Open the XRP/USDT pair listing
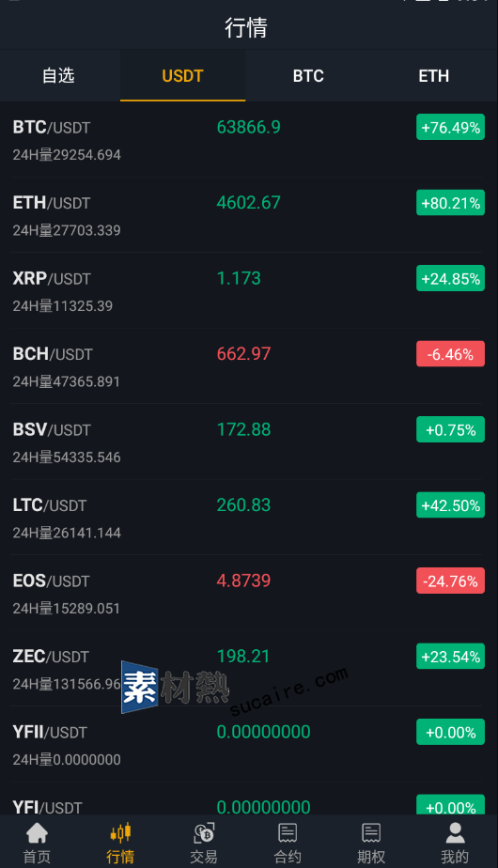The image size is (498, 868). click(249, 290)
